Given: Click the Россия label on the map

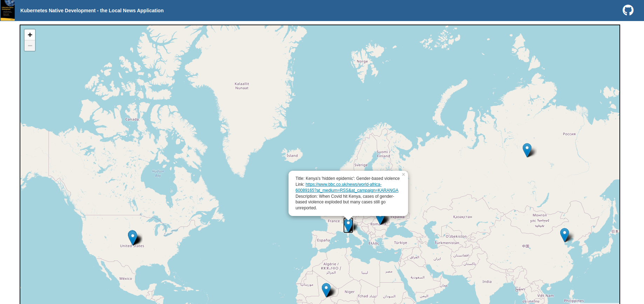Looking at the screenshot, I should pyautogui.click(x=569, y=134).
